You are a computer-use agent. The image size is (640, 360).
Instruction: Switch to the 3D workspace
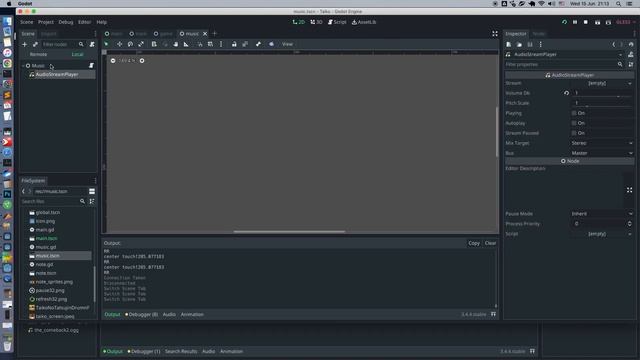[x=316, y=22]
